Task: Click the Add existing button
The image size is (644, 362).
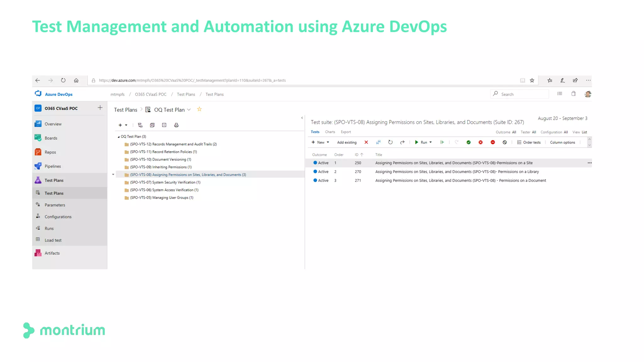Action: 347,142
